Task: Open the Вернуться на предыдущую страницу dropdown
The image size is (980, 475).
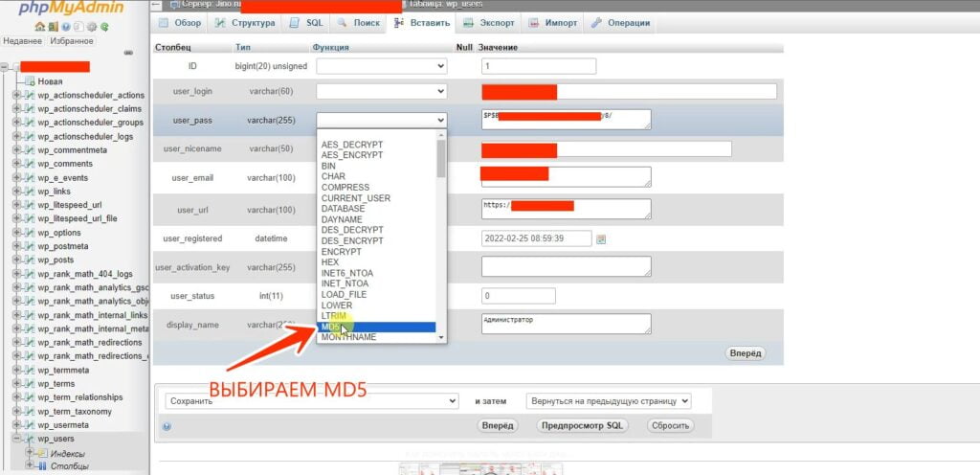Action: [x=609, y=401]
